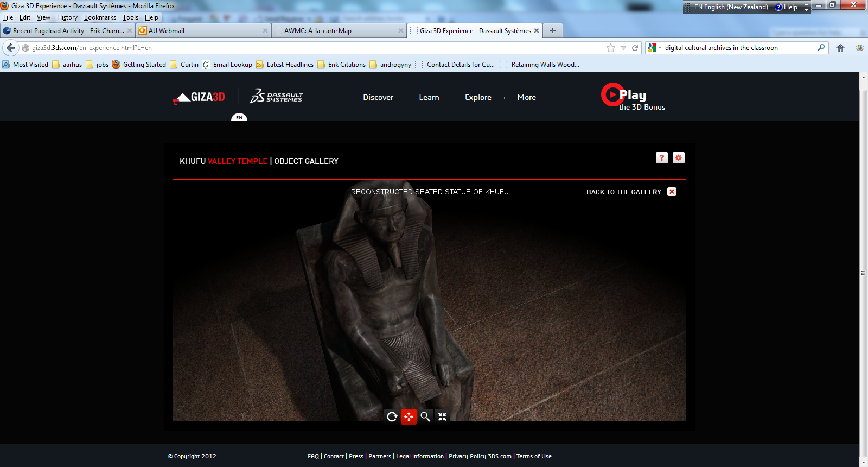
Task: Open the View menu
Action: [43, 17]
